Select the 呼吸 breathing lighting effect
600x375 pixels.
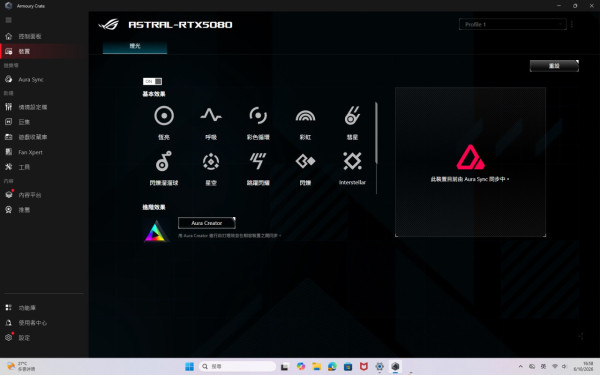click(x=211, y=122)
